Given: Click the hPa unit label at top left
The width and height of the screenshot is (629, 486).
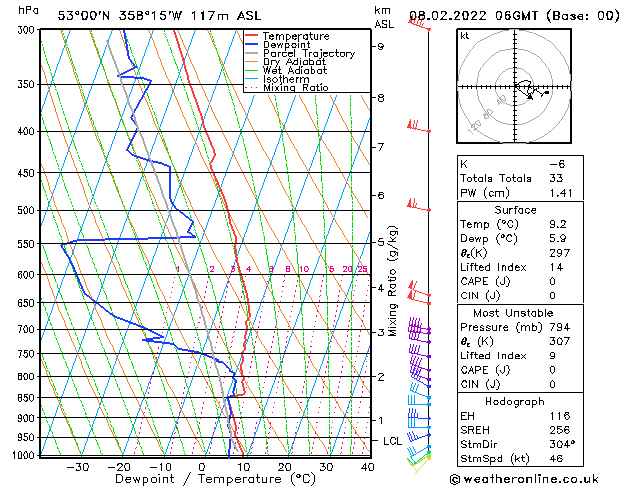Looking at the screenshot, I should tap(28, 10).
